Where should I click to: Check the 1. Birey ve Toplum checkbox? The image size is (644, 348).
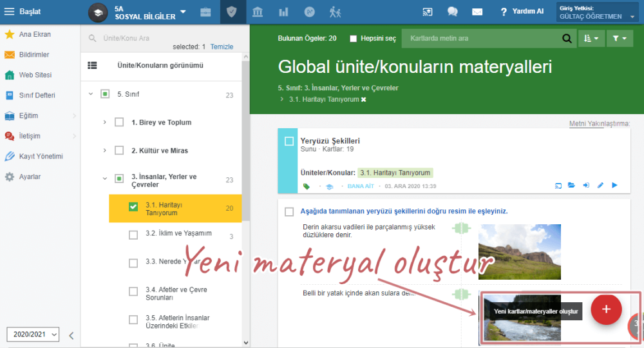119,122
